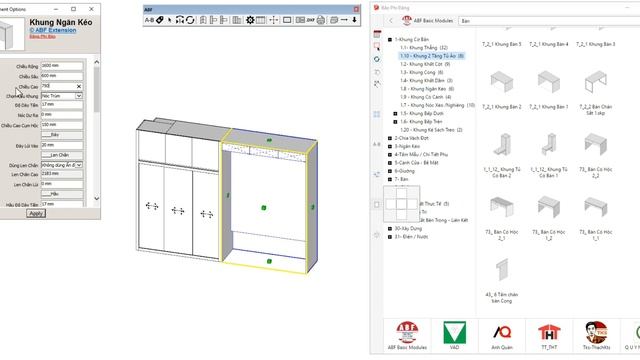Clear the Chiều Cao field with X
640x360 pixels.
(79, 87)
